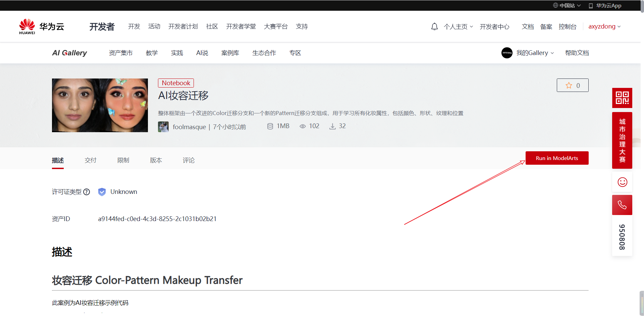This screenshot has height=316, width=644.
Task: Click the 开发者 heading link
Action: (102, 27)
